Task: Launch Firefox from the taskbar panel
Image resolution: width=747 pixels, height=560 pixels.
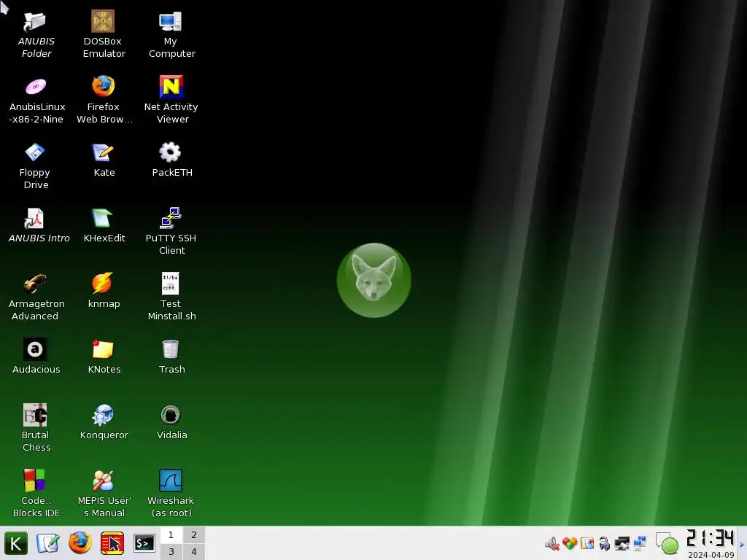Action: pyautogui.click(x=80, y=542)
